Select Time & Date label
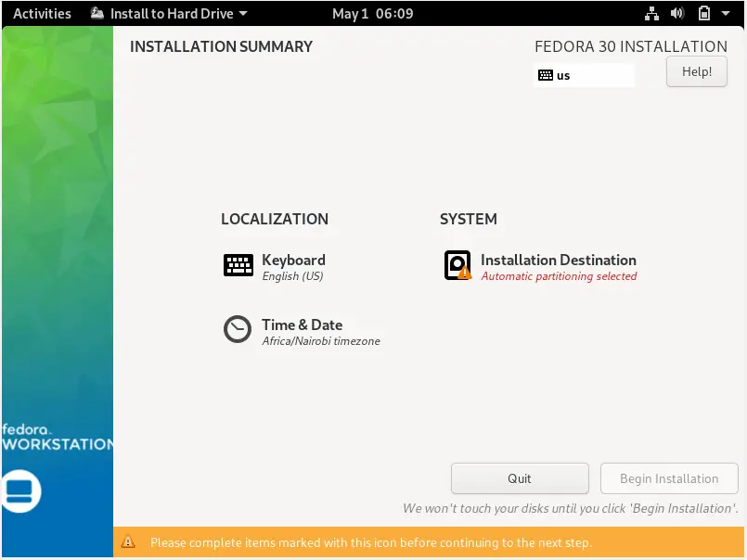747x560 pixels. click(302, 325)
